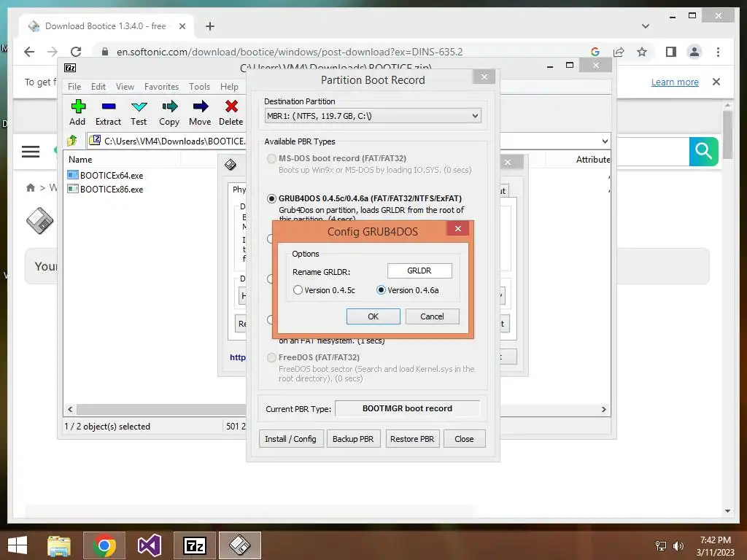Dismiss the Chrome info bar with X
The image size is (747, 560).
coord(716,82)
